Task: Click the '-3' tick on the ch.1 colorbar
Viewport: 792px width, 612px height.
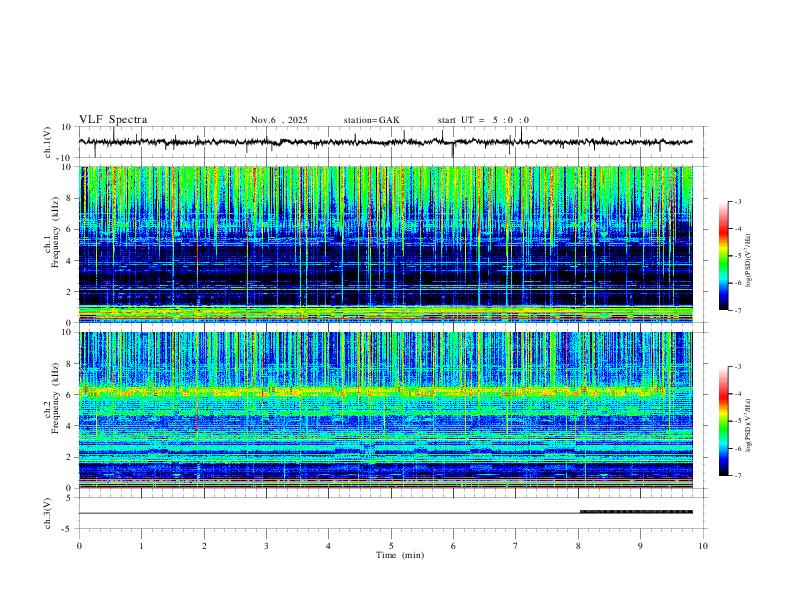Action: [x=738, y=201]
